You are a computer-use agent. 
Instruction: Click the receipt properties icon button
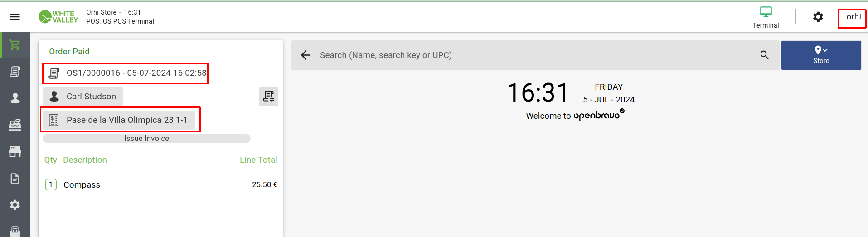pos(268,97)
